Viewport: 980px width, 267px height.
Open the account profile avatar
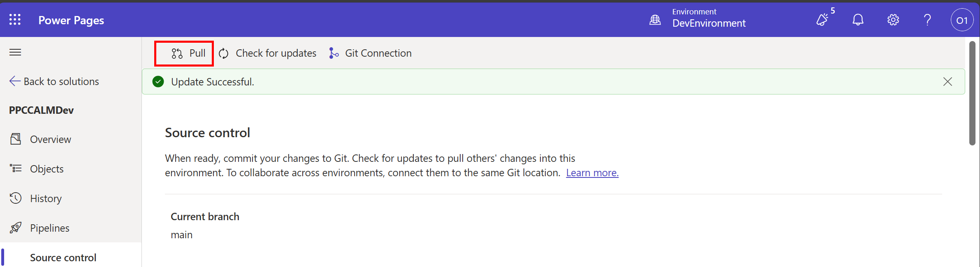point(962,20)
